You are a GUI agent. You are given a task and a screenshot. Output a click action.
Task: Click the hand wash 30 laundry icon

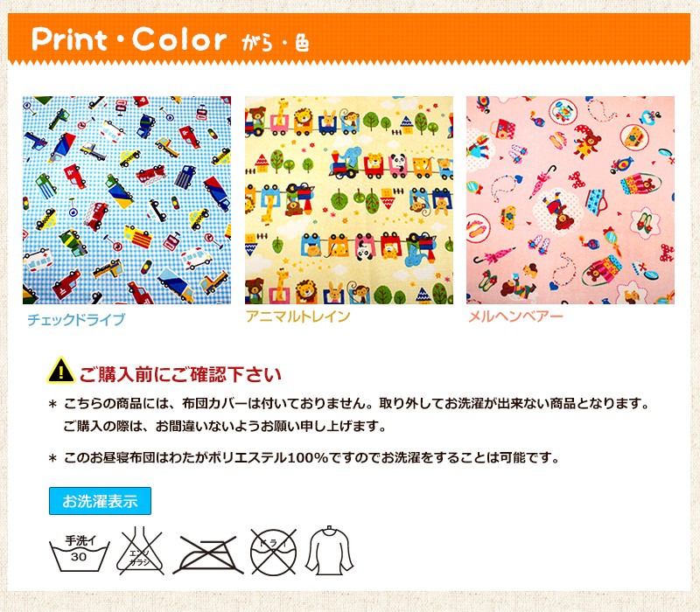(x=79, y=553)
